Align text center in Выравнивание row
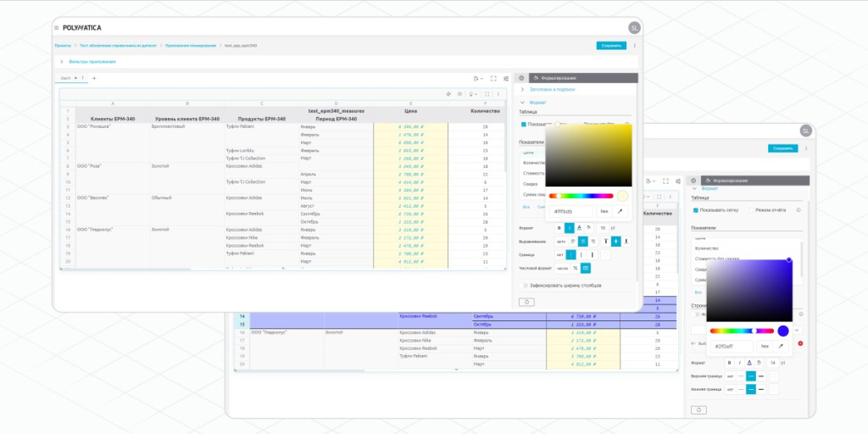 pyautogui.click(x=583, y=242)
